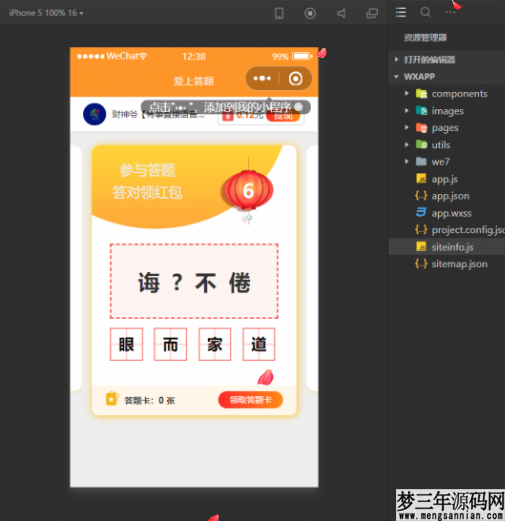Image resolution: width=505 pixels, height=521 pixels.
Task: Open the more options ellipsis in explorer
Action: [450, 12]
